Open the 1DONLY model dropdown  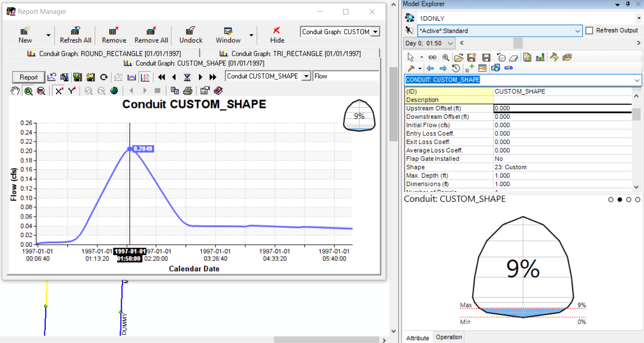coord(639,18)
